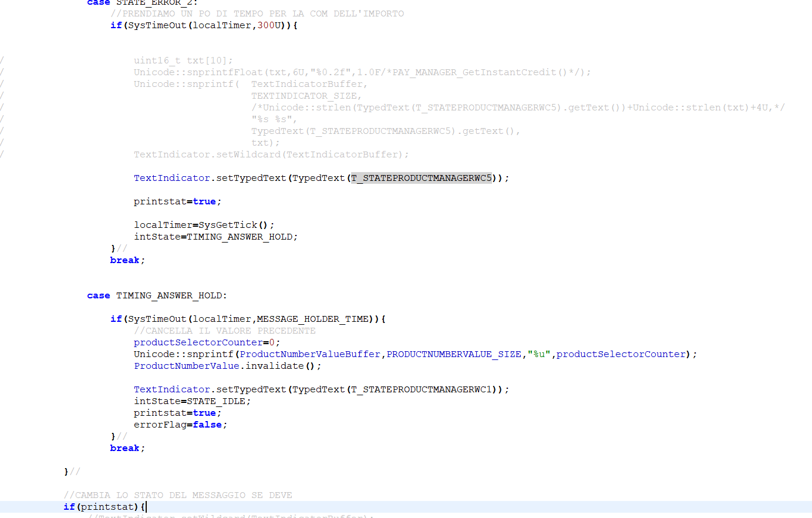812x518 pixels.
Task: Click the break keyword under TIMING_ANSWER_HOLD
Action: (x=124, y=448)
